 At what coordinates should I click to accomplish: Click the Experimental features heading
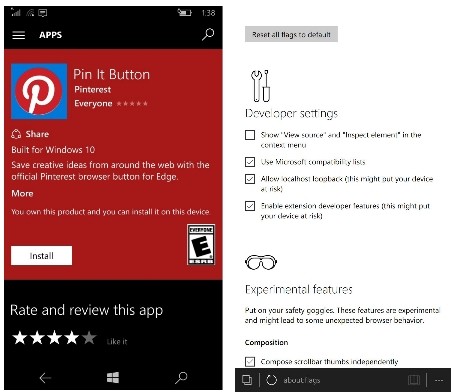click(x=299, y=289)
